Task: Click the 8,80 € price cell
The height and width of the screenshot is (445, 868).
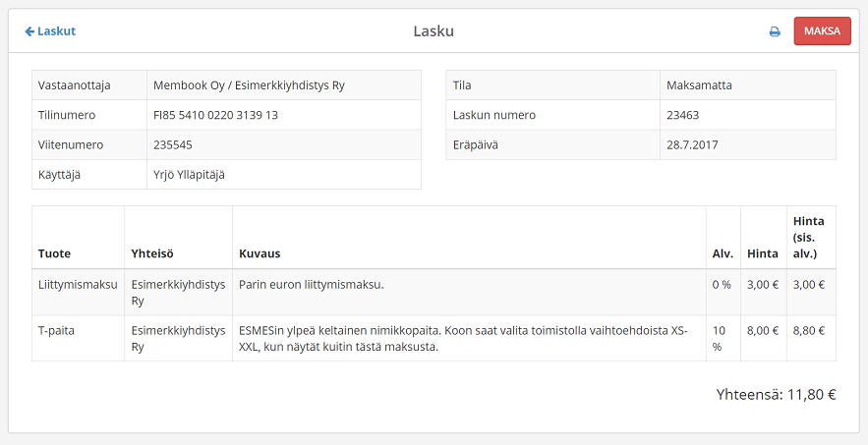Action: 809,331
